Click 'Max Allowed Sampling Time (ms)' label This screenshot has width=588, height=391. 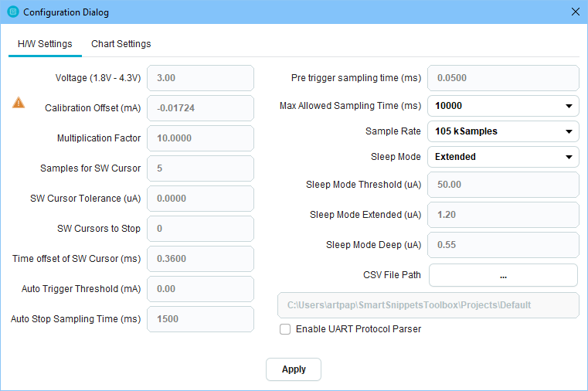(x=350, y=106)
